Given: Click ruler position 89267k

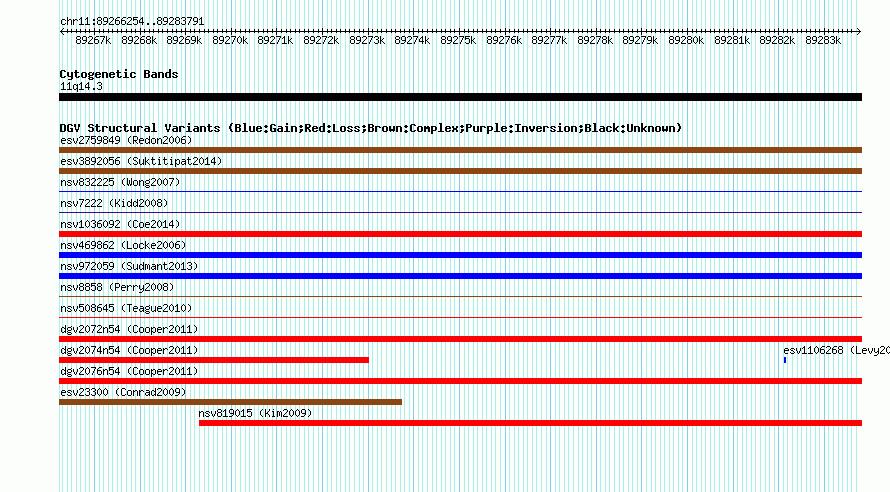Looking at the screenshot, I should tap(93, 40).
